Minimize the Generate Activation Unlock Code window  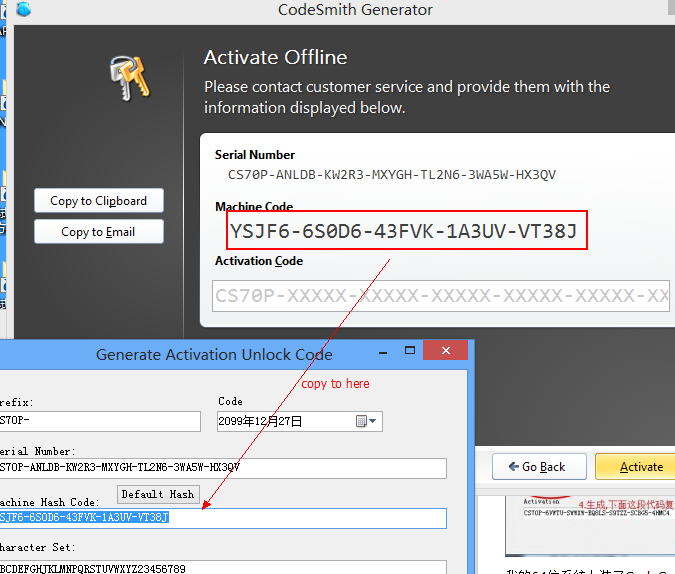click(x=383, y=353)
